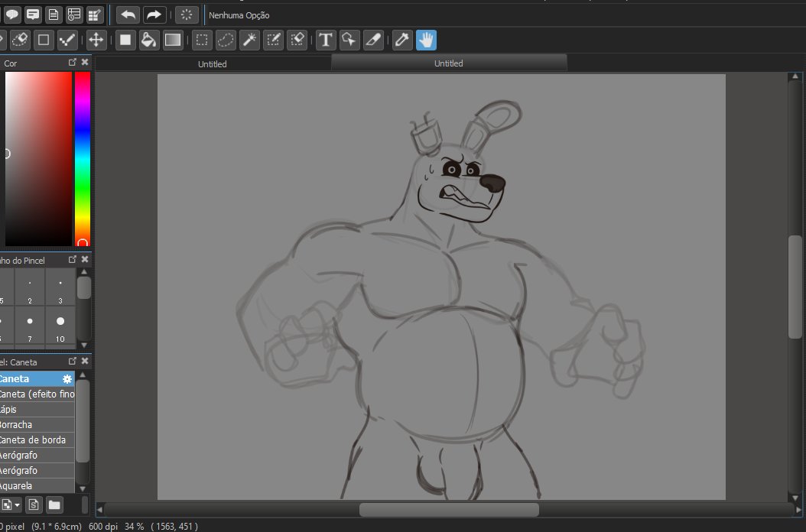The image size is (806, 532).
Task: Select the Lasso selection tool
Action: click(226, 40)
